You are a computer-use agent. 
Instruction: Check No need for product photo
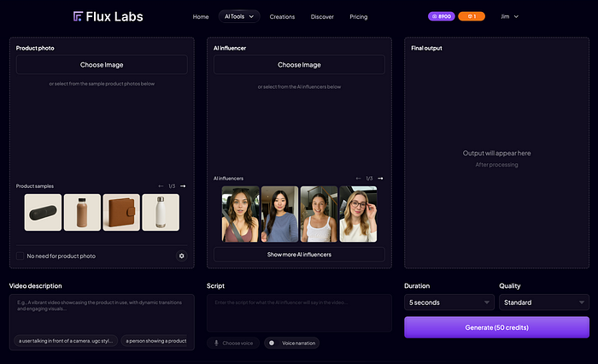click(21, 256)
